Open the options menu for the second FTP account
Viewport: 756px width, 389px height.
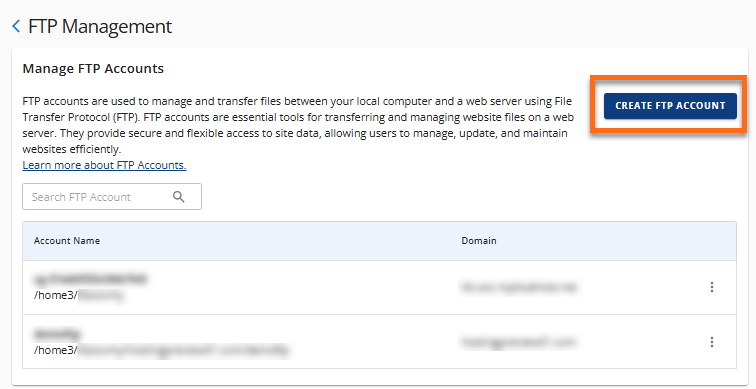tap(712, 342)
